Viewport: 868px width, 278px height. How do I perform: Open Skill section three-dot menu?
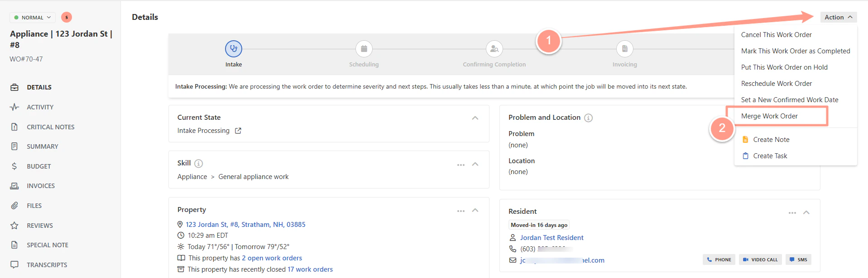pyautogui.click(x=461, y=165)
